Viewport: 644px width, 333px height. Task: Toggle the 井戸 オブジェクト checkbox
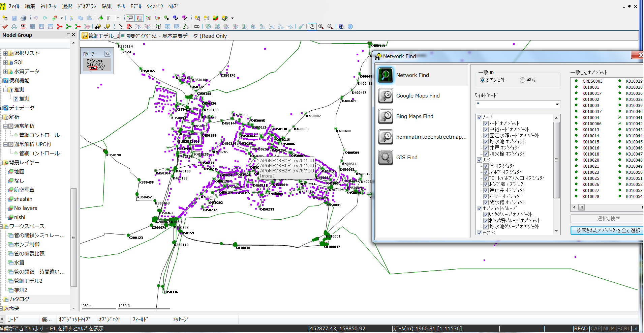[486, 148]
